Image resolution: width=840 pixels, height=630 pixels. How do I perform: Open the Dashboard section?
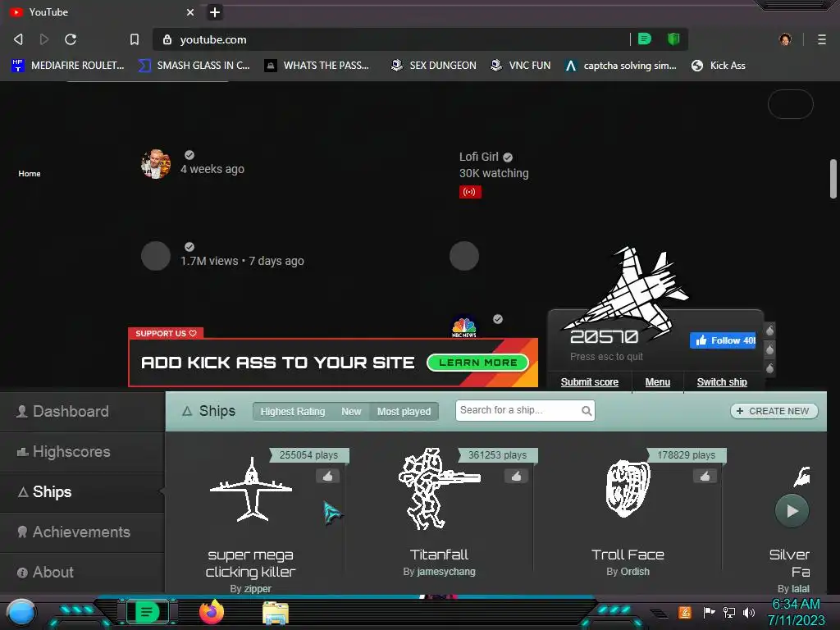82,411
